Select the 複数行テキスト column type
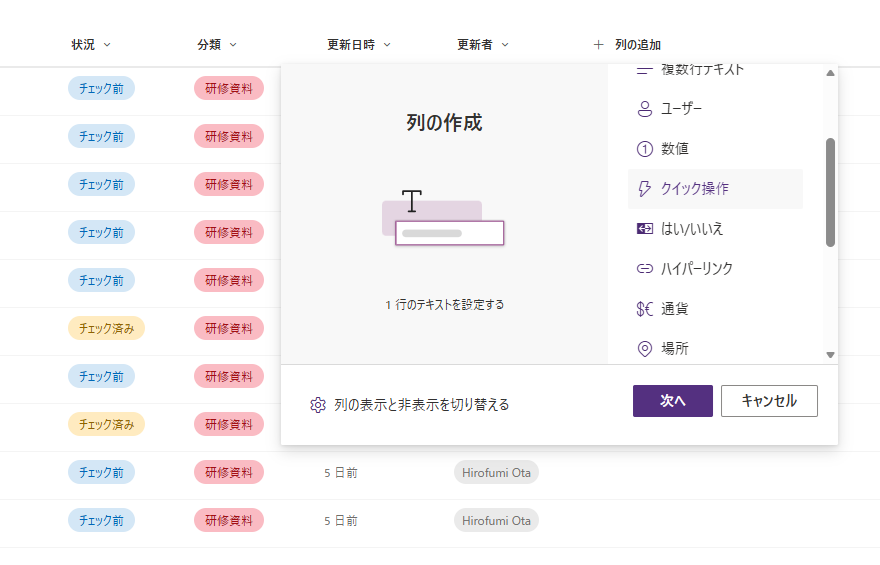 (701, 71)
